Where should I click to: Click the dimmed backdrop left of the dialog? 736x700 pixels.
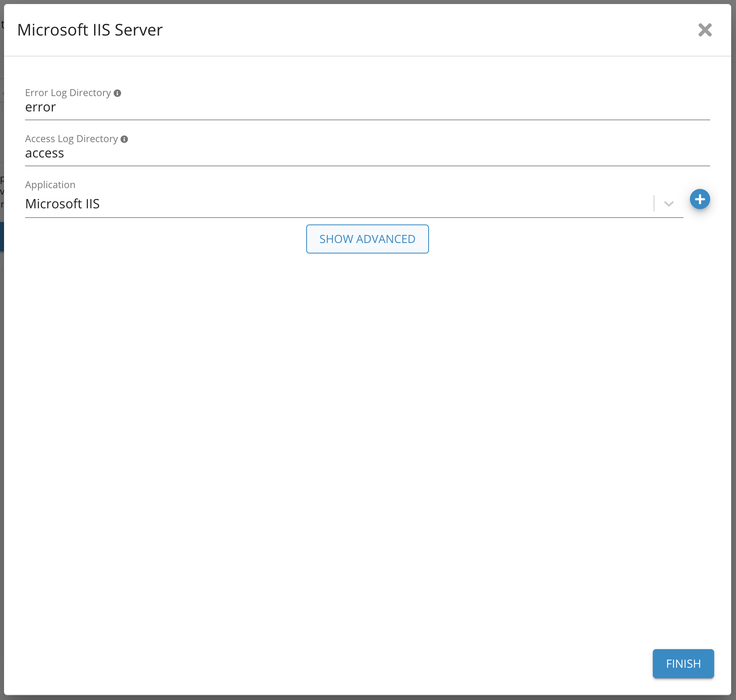point(2,404)
